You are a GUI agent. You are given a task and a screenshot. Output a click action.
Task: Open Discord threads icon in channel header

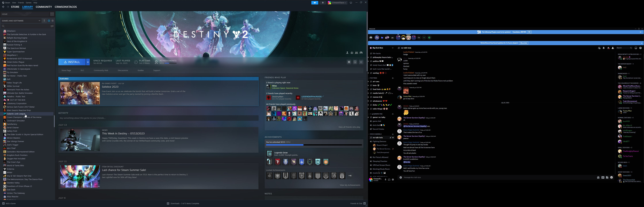(599, 48)
